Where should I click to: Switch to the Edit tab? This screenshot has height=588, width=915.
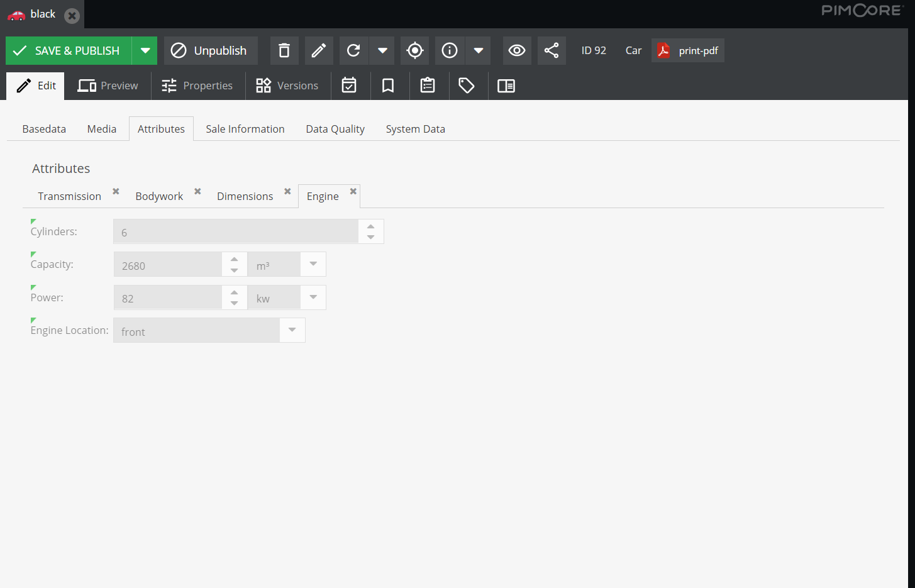(36, 86)
